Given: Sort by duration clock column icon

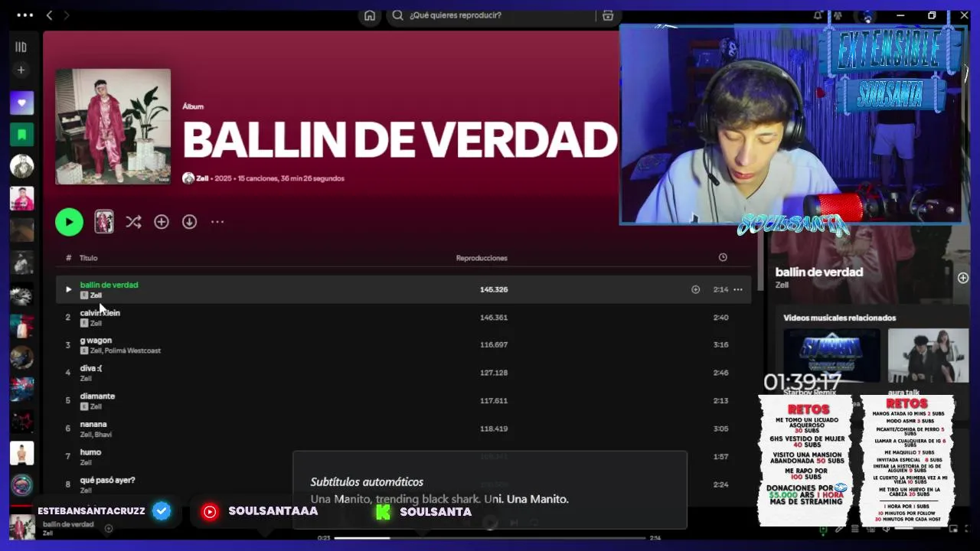Looking at the screenshot, I should 723,257.
